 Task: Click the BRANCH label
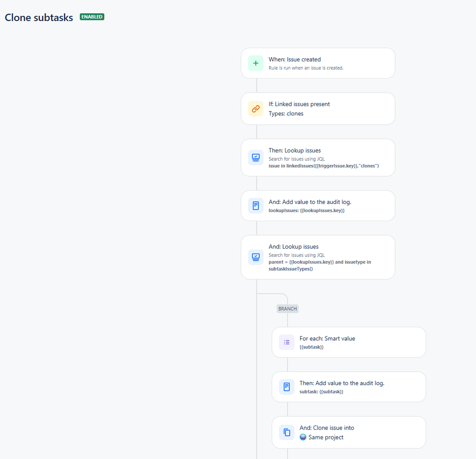[287, 309]
